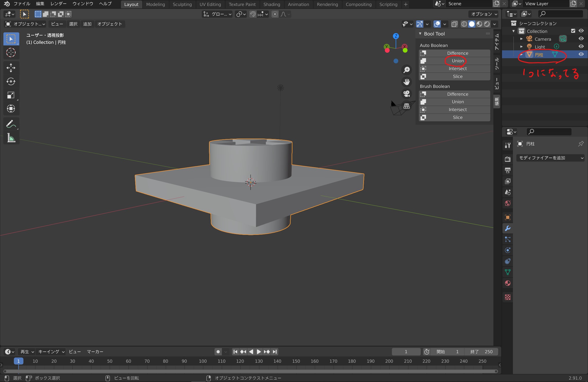Expand the Camera tree item
588x382 pixels.
point(521,39)
